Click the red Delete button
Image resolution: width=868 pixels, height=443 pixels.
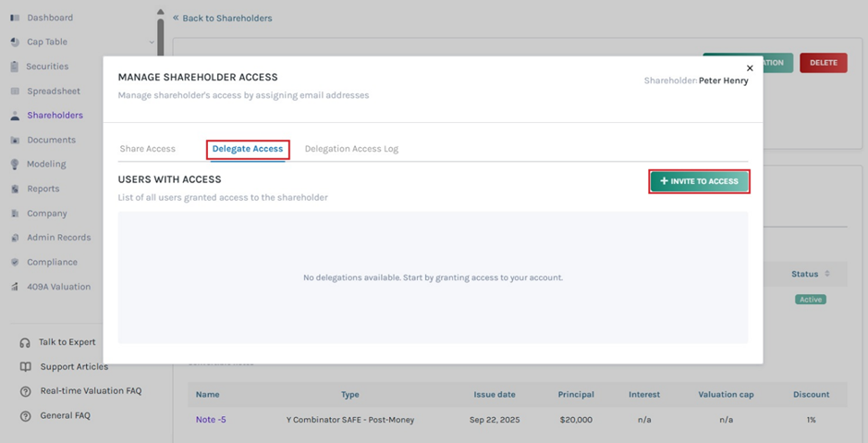(823, 63)
